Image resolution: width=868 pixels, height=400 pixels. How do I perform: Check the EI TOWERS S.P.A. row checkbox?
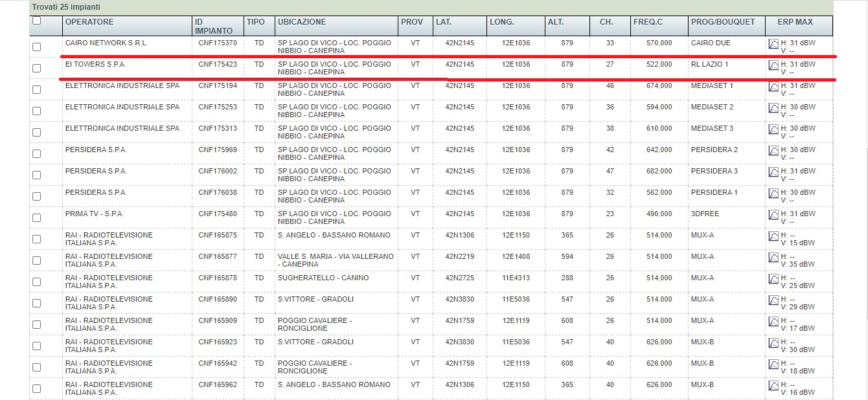[x=36, y=68]
